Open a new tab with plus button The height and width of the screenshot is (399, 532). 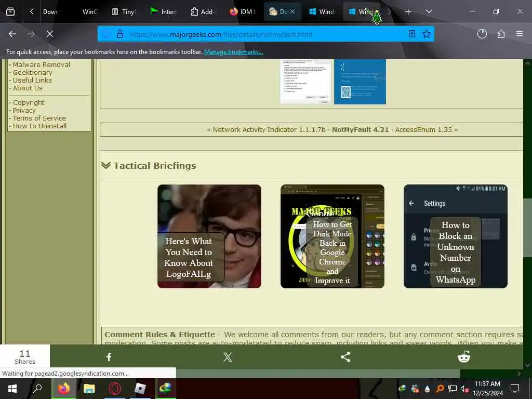point(408,12)
